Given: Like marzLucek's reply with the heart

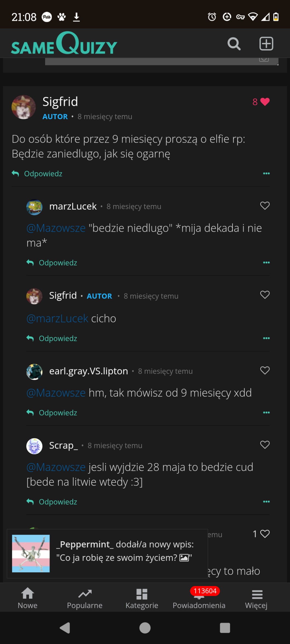Looking at the screenshot, I should 265,206.
